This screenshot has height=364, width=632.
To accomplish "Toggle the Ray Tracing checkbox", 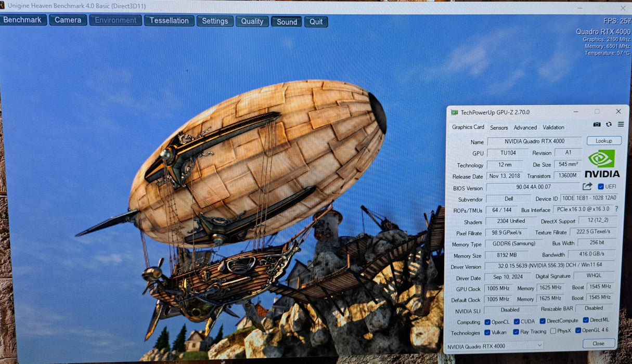I will point(516,332).
